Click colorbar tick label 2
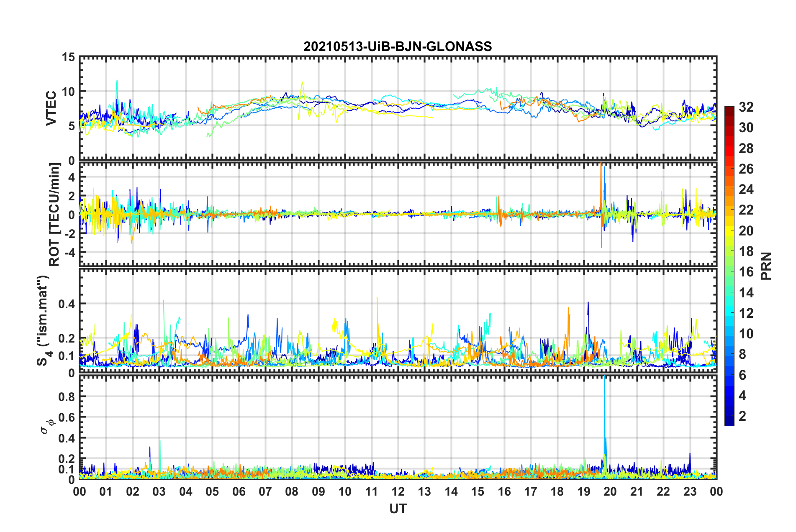 [x=742, y=416]
